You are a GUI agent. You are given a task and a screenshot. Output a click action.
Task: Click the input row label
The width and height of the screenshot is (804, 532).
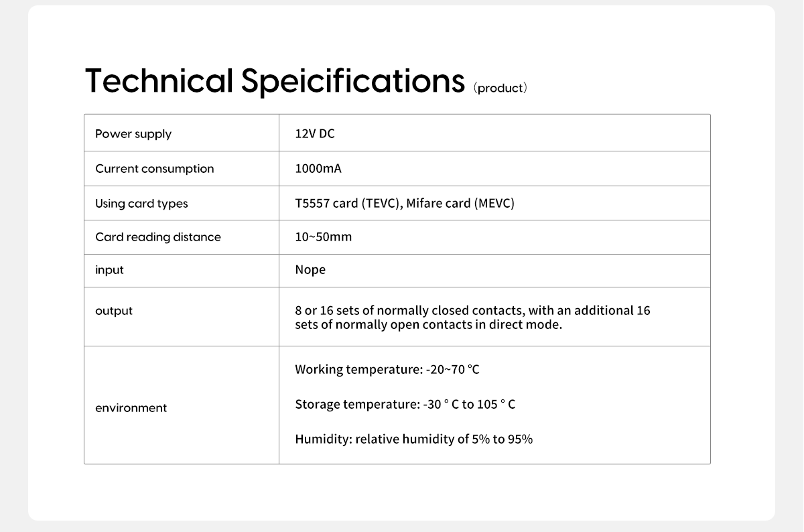click(x=109, y=270)
